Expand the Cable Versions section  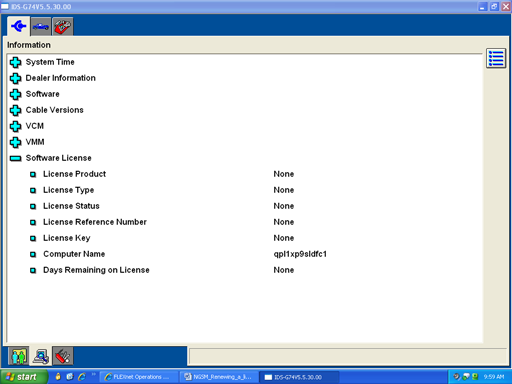point(15,110)
